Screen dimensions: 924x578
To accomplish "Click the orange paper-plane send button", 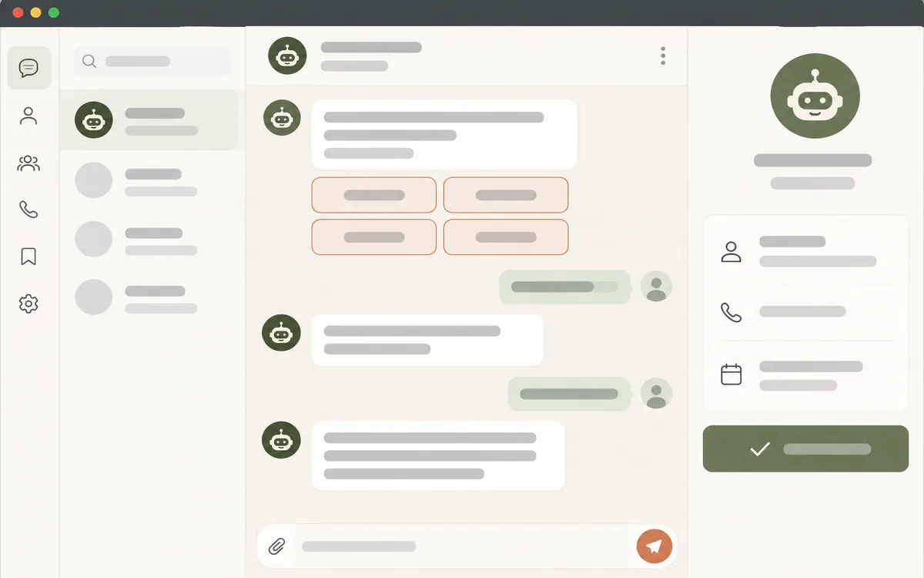I will (x=654, y=546).
